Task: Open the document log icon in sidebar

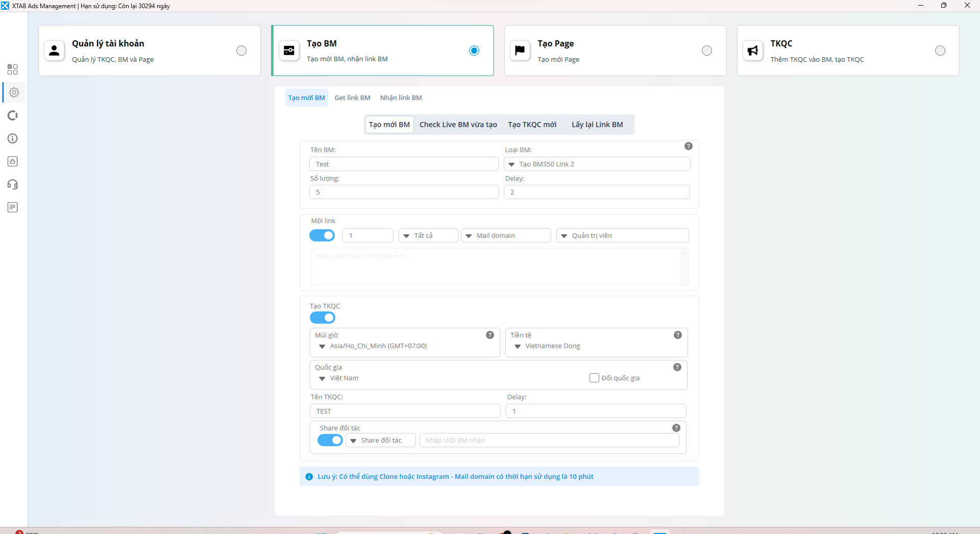Action: coord(13,207)
